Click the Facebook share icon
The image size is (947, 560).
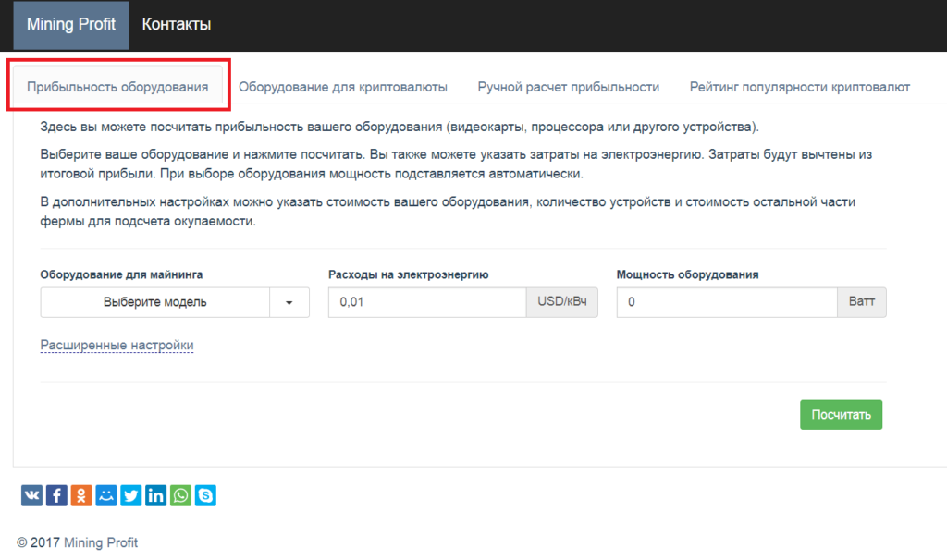click(x=55, y=495)
